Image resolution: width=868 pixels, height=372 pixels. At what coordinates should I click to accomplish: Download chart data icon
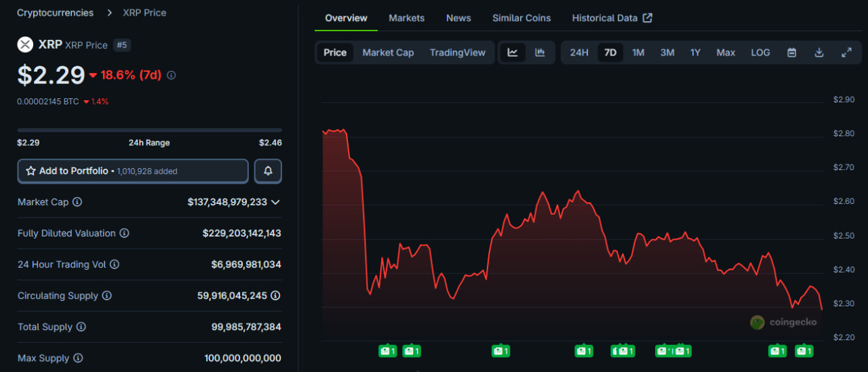click(818, 53)
